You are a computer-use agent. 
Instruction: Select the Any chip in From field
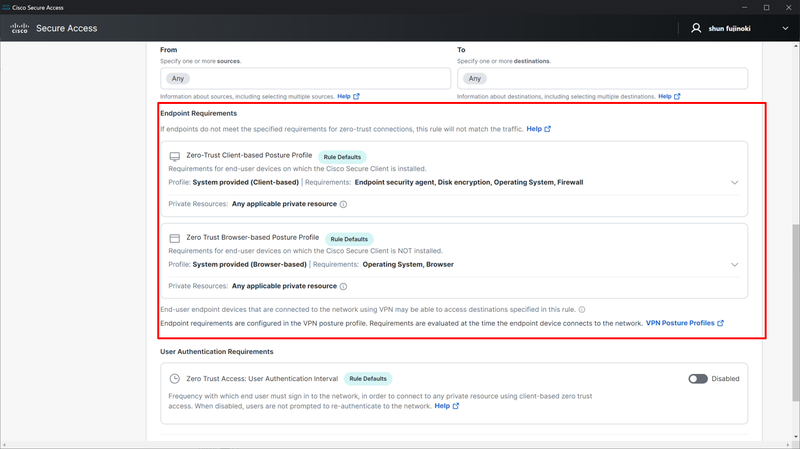tap(178, 79)
